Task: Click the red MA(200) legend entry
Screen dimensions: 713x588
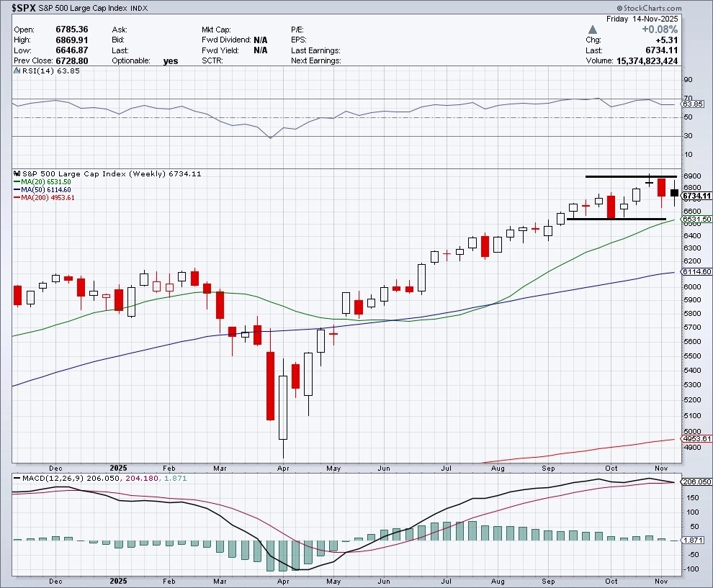Action: point(44,198)
